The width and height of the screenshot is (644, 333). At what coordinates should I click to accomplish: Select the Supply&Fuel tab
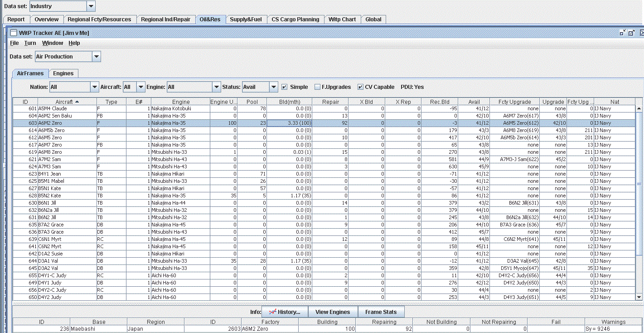coord(246,20)
